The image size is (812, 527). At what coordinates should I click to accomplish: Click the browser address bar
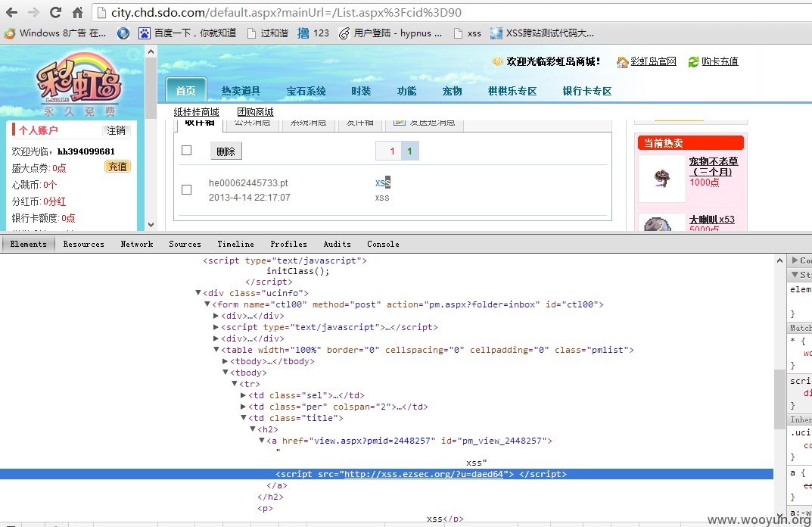tap(450, 12)
